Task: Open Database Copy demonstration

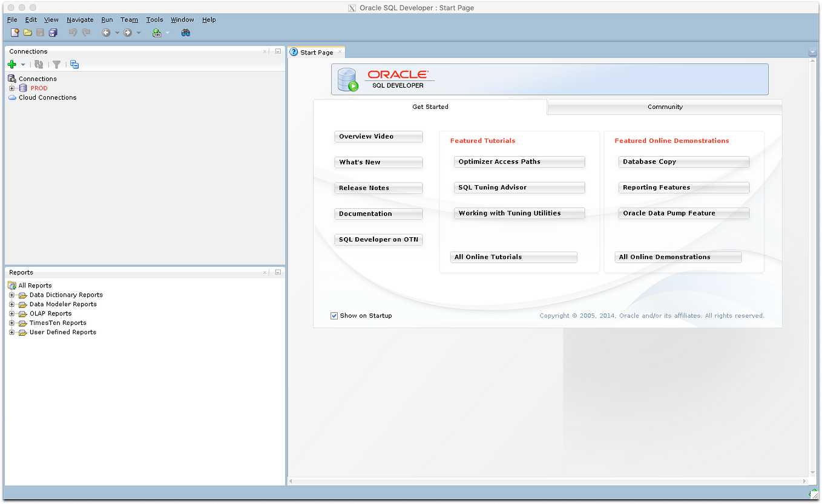Action: (x=684, y=162)
